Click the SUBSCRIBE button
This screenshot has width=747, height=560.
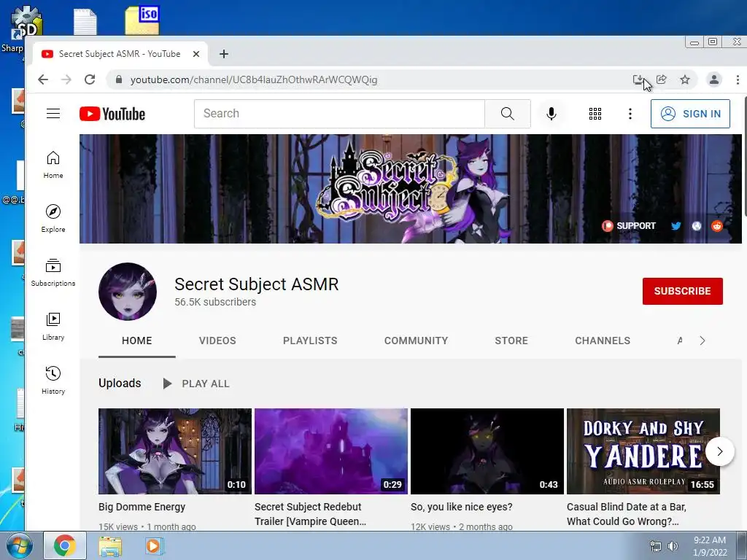pos(682,291)
